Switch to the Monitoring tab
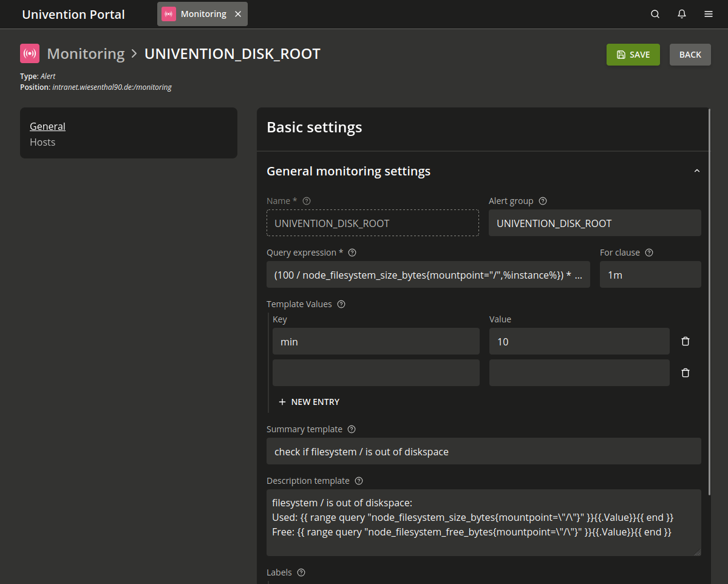728x584 pixels. (202, 14)
